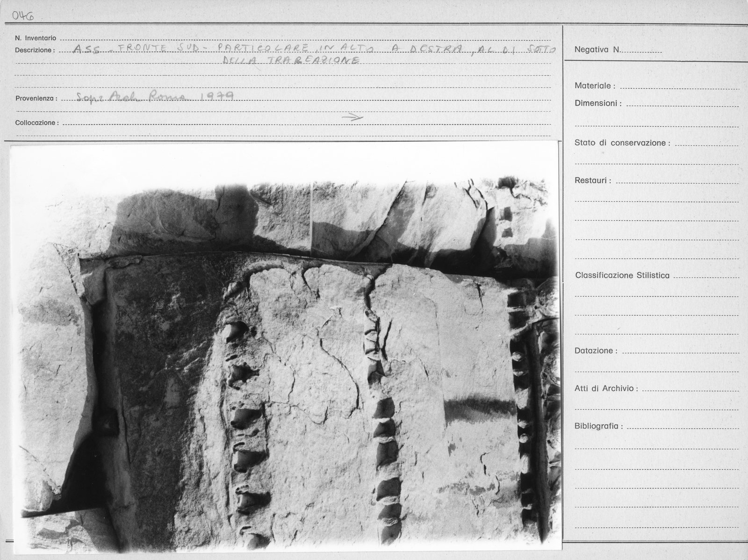This screenshot has width=748, height=560.
Task: Click the 'Bibliografia' label
Action: (599, 426)
